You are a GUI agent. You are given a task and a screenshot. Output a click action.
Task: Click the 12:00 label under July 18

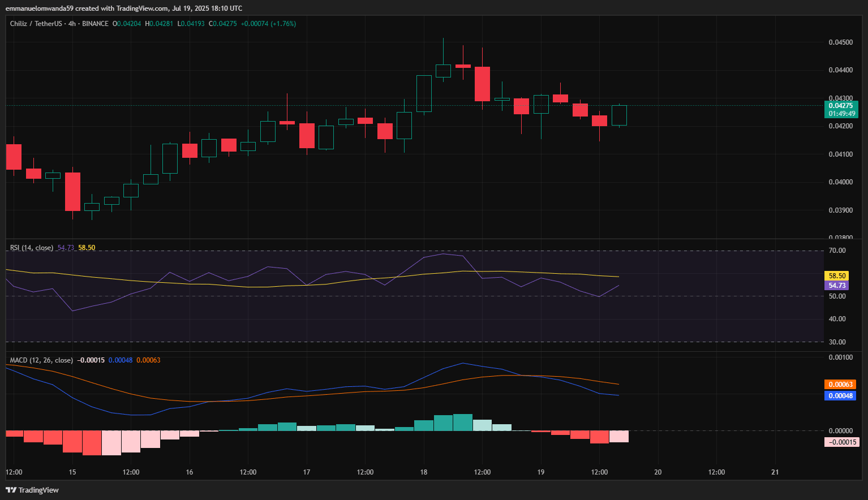click(482, 472)
